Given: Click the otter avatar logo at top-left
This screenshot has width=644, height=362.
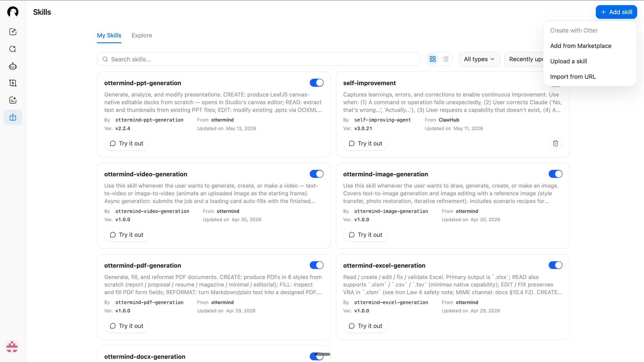Looking at the screenshot, I should pos(13,12).
